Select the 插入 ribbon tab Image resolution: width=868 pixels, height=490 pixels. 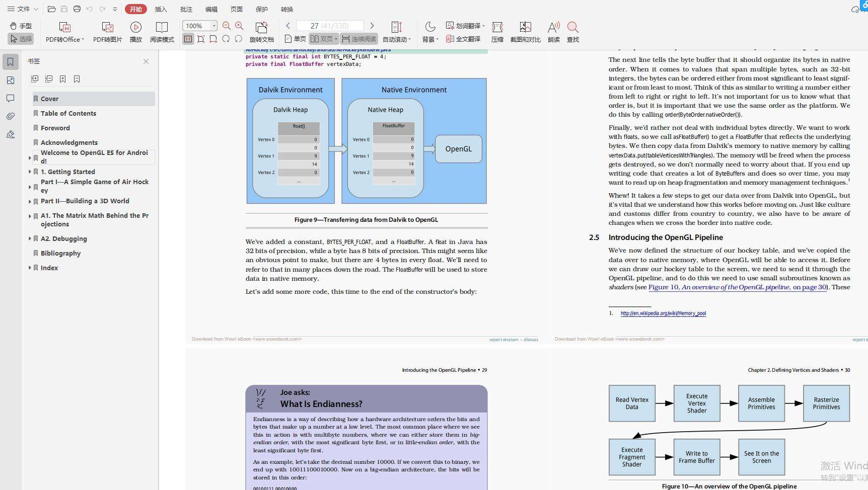point(161,9)
